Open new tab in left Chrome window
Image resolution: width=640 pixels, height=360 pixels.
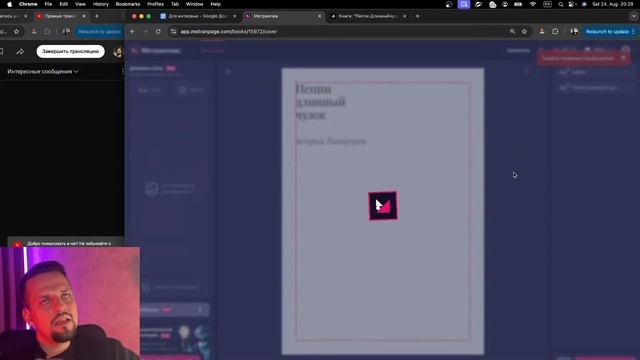click(x=97, y=16)
